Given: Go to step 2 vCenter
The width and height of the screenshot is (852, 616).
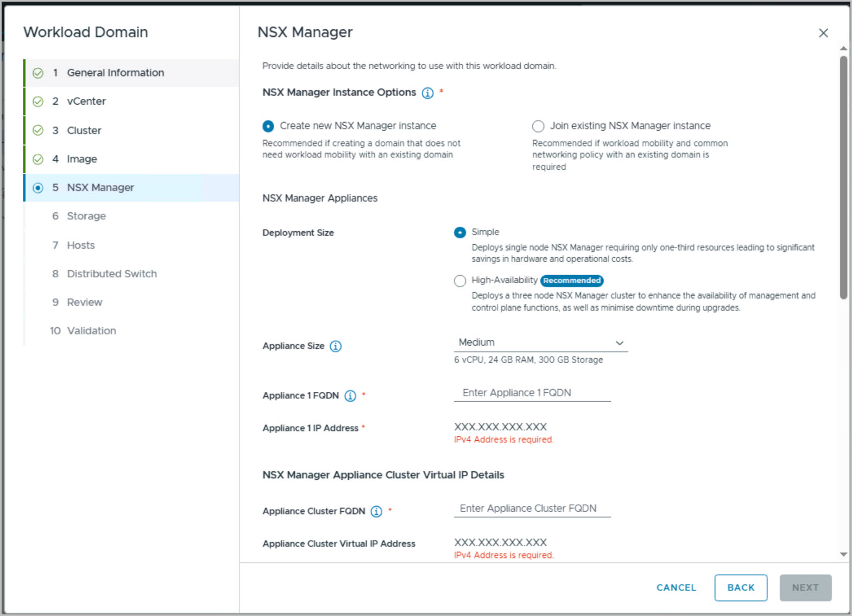Looking at the screenshot, I should [x=132, y=101].
